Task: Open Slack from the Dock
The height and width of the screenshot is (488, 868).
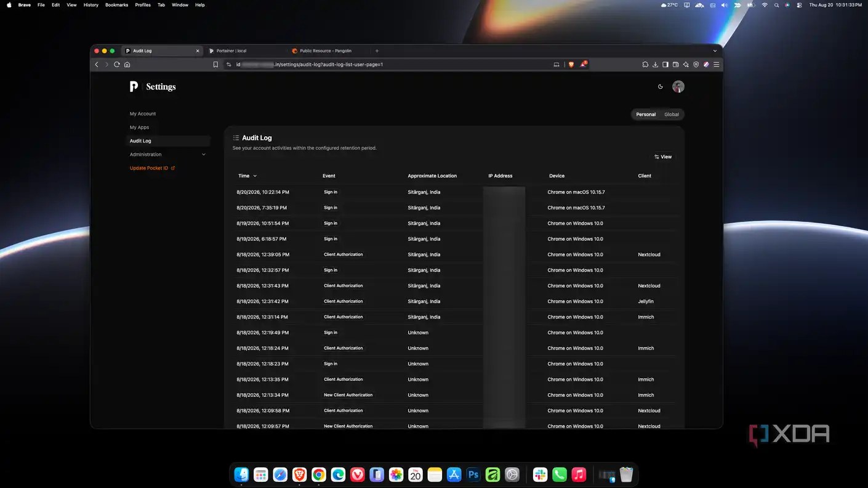Action: pyautogui.click(x=540, y=474)
